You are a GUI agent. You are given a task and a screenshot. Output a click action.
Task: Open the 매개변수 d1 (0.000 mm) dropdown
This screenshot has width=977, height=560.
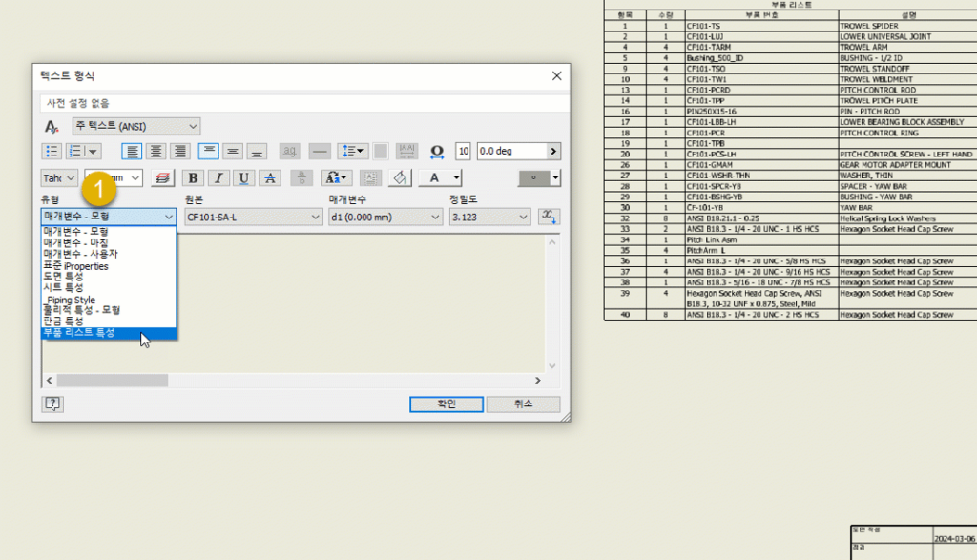coord(385,217)
